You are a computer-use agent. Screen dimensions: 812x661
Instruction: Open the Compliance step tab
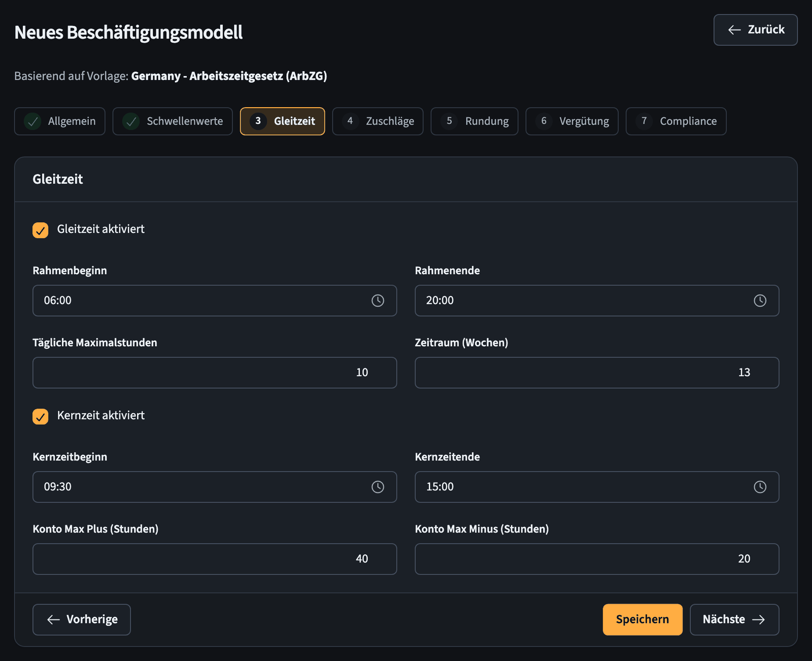[x=676, y=121]
